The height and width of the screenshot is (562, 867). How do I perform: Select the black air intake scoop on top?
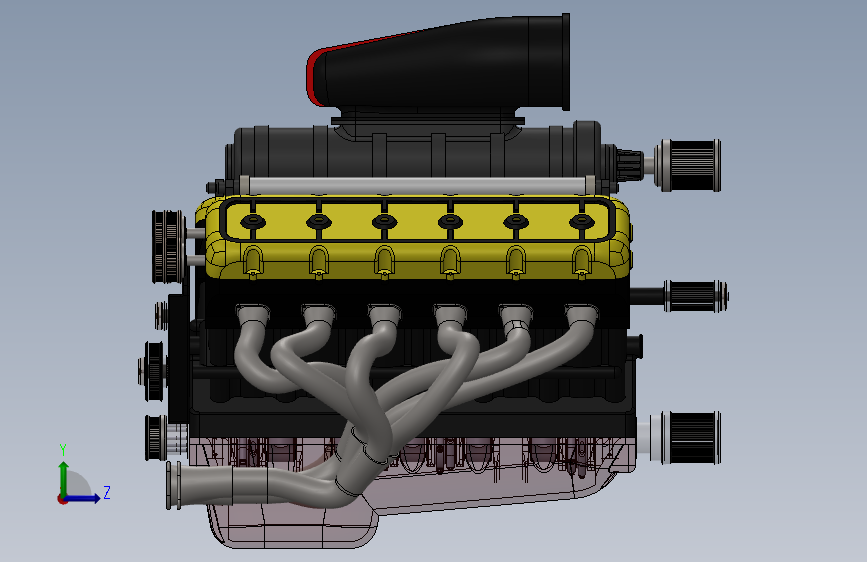coord(438,62)
